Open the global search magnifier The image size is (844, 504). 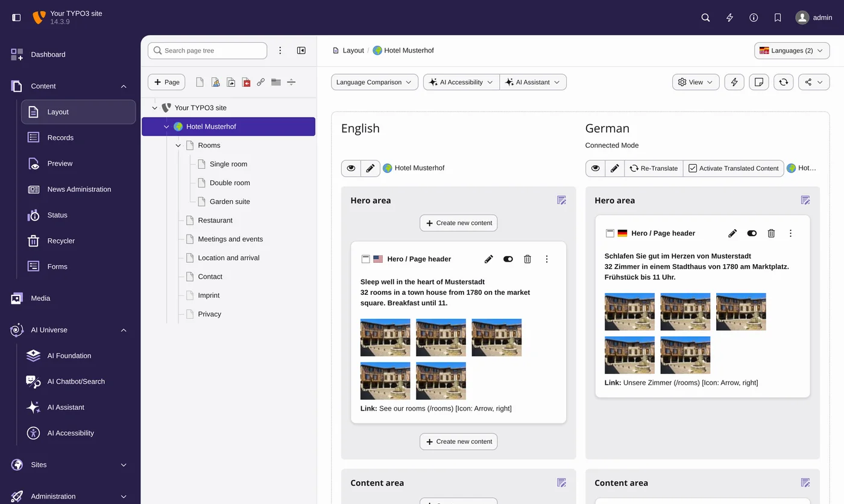pos(705,17)
